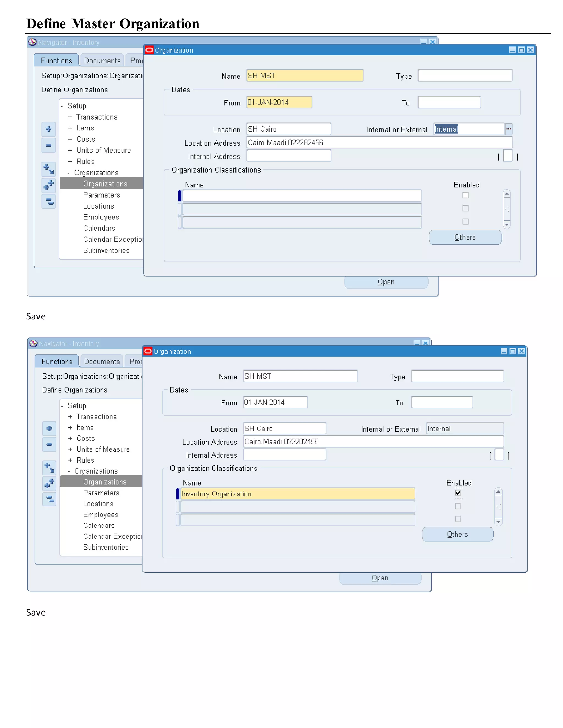563x728 pixels.
Task: Click the expand-node plus icon in bottom navigator
Action: click(x=49, y=428)
